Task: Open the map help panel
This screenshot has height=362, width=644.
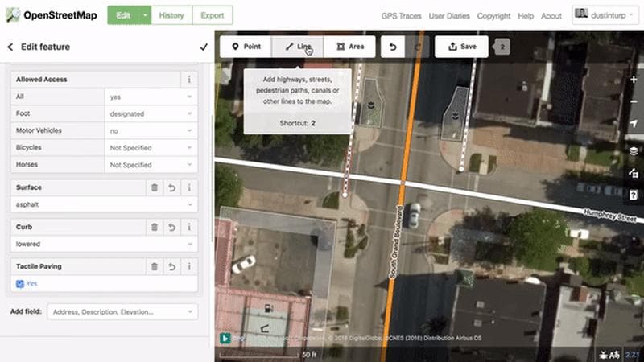Action: tap(634, 194)
